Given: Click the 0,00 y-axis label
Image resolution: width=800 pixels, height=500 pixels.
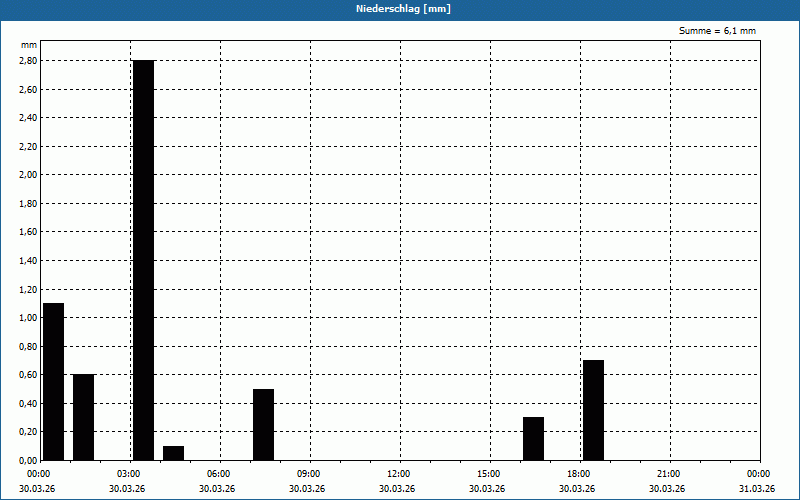Looking at the screenshot, I should click(29, 460).
